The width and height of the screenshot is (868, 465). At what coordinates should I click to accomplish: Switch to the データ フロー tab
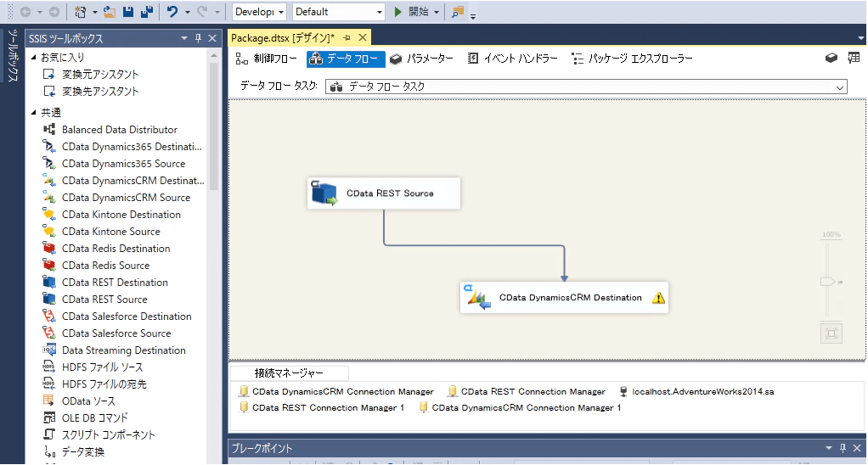tap(346, 58)
